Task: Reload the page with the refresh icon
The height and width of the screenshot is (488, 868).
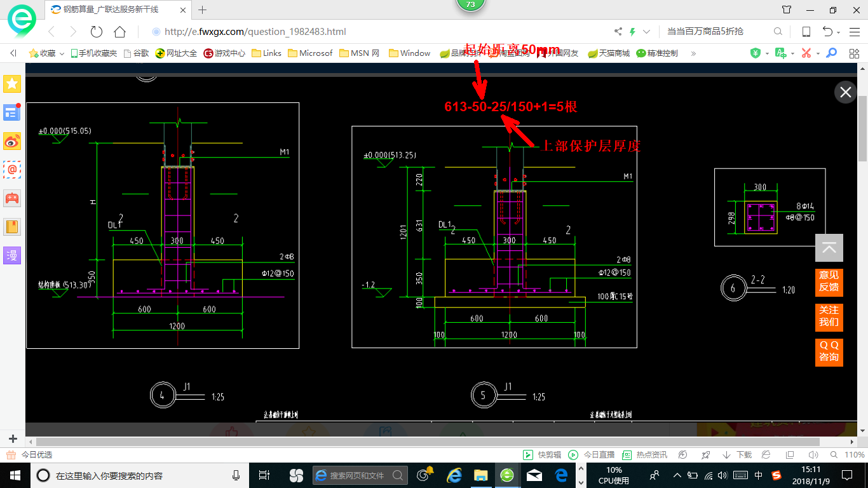Action: coord(97,32)
